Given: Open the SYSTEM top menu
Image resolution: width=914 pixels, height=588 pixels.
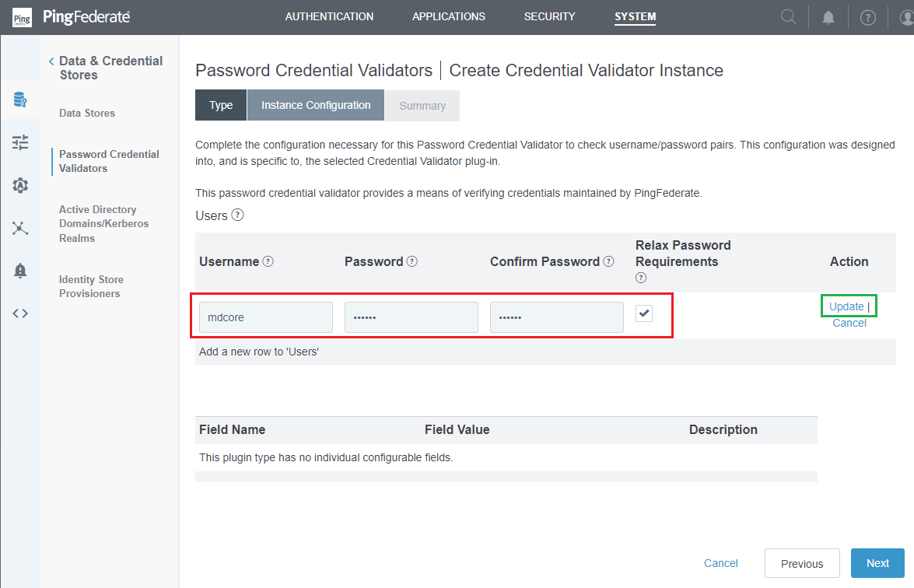Looking at the screenshot, I should click(635, 17).
